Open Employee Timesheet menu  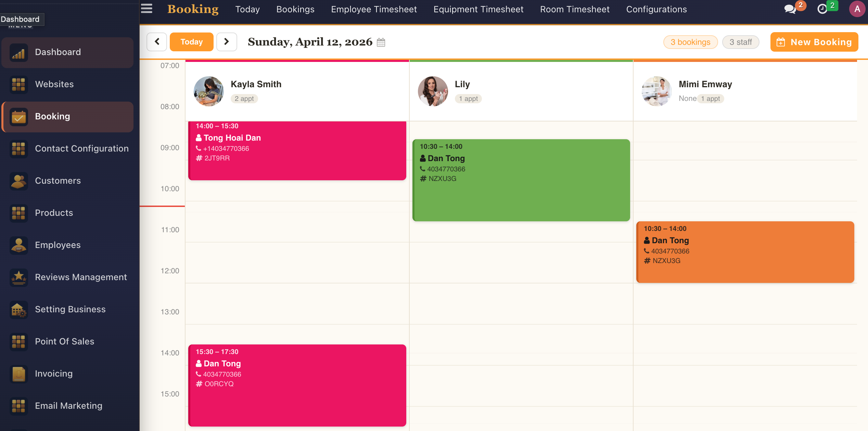[x=374, y=9]
